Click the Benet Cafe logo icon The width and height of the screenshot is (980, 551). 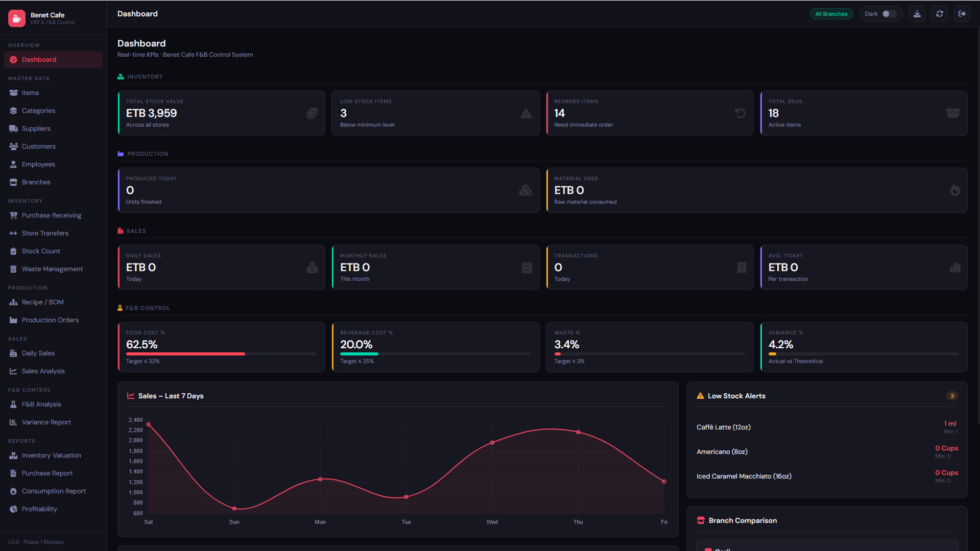pyautogui.click(x=17, y=18)
